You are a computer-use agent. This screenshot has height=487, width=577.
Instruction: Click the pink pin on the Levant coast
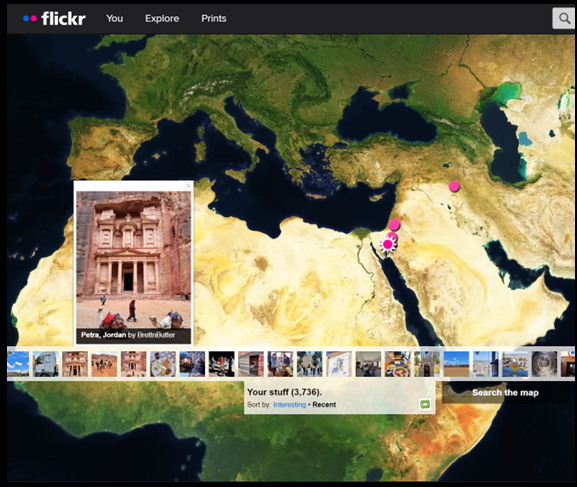394,224
